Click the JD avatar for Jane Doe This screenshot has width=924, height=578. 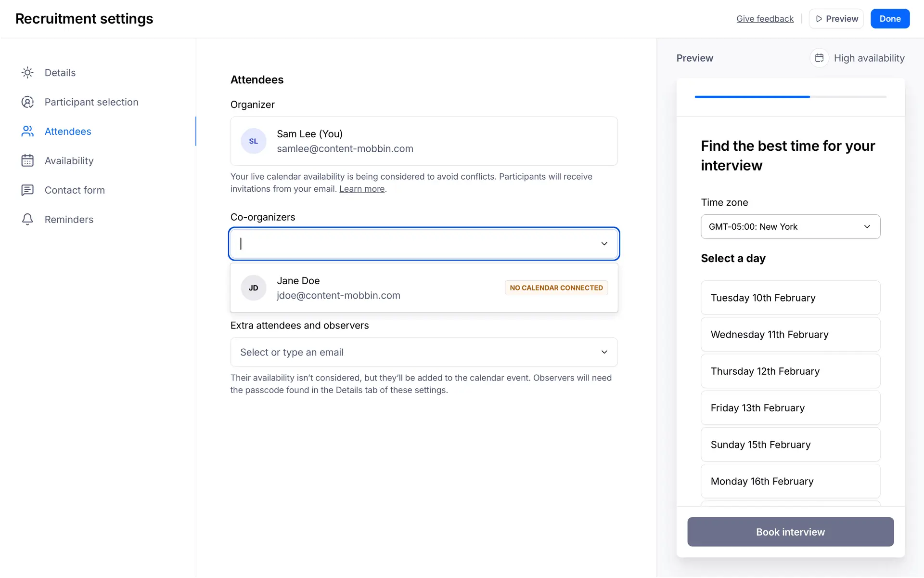tap(254, 288)
